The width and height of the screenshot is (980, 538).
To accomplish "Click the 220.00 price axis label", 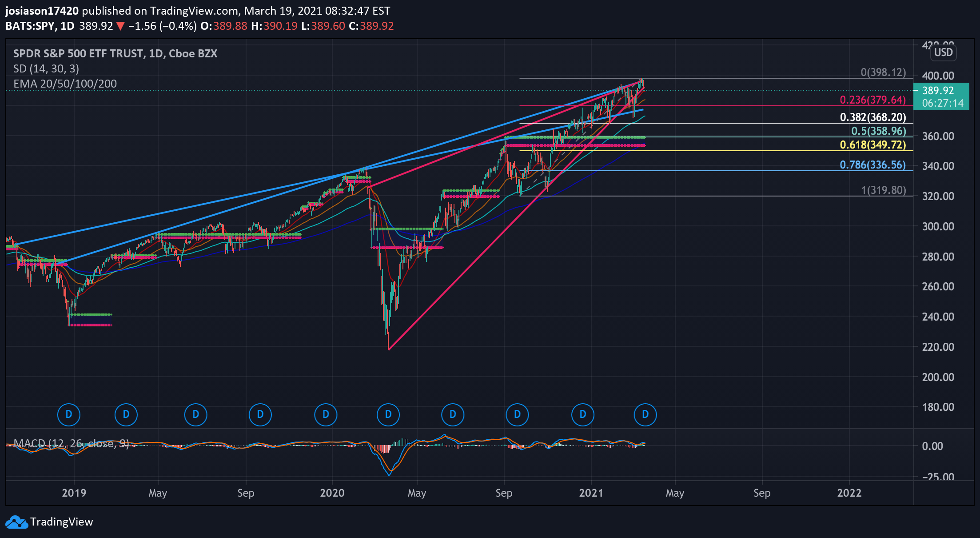I will 938,347.
